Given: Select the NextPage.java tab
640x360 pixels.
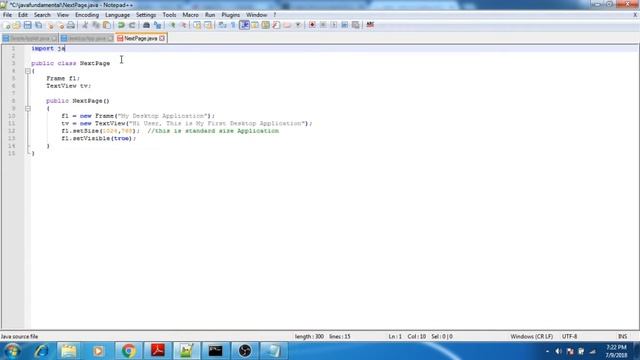Looking at the screenshot, I should tap(141, 38).
